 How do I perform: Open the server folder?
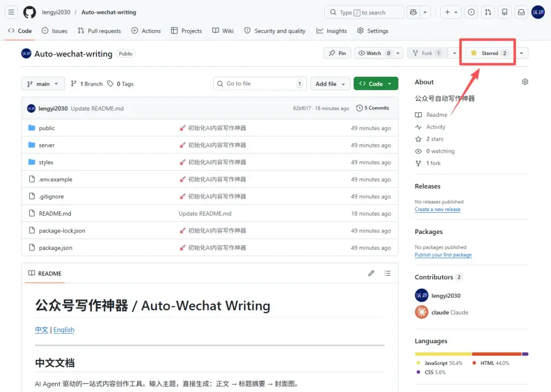pos(47,145)
